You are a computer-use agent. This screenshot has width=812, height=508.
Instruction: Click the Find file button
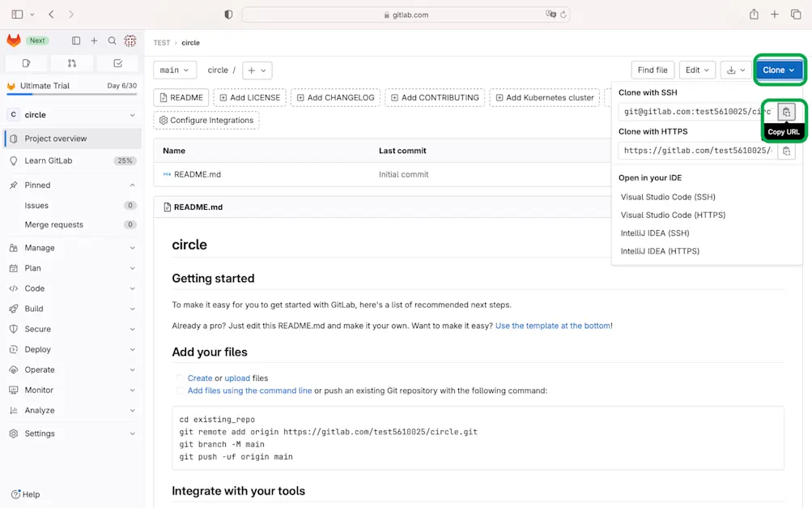pyautogui.click(x=652, y=70)
